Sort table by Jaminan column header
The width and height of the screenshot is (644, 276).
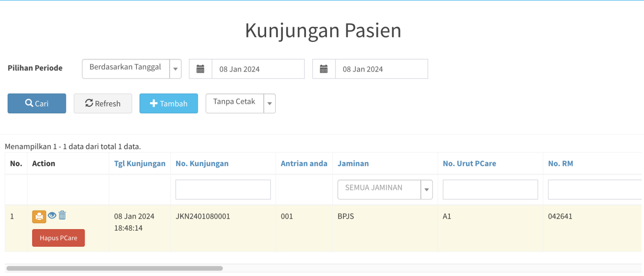pyautogui.click(x=353, y=163)
